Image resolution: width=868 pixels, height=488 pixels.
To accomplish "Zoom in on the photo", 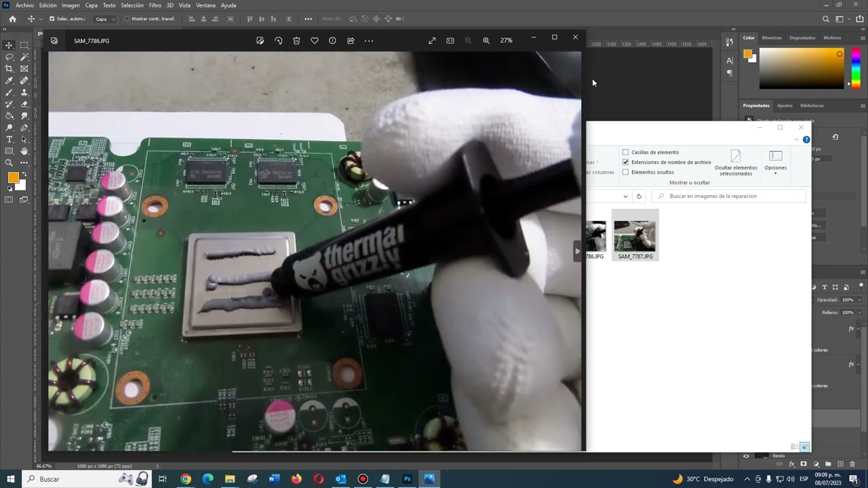I will (486, 41).
